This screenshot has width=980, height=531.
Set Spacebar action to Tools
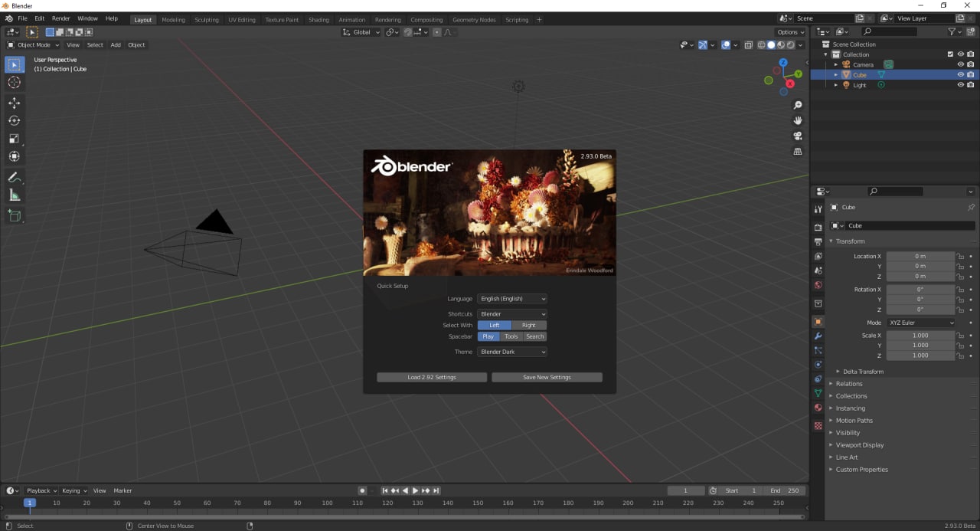click(511, 336)
